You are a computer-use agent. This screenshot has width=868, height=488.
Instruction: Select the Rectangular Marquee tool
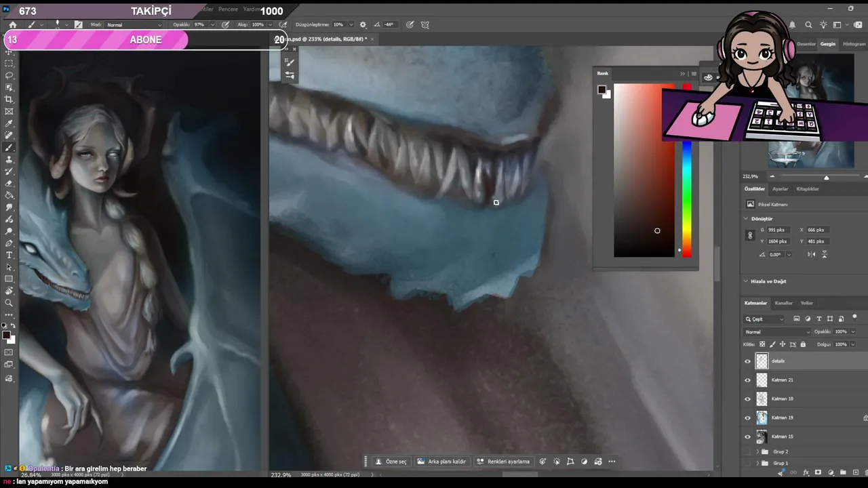9,63
